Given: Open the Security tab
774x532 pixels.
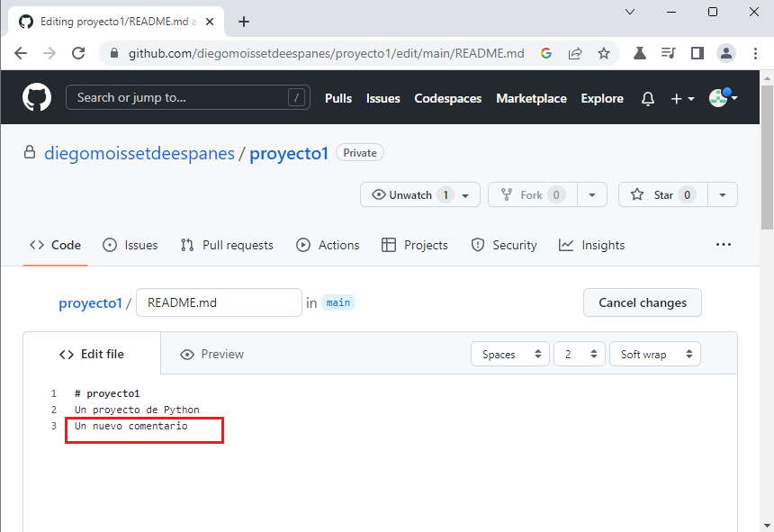Looking at the screenshot, I should [x=504, y=245].
